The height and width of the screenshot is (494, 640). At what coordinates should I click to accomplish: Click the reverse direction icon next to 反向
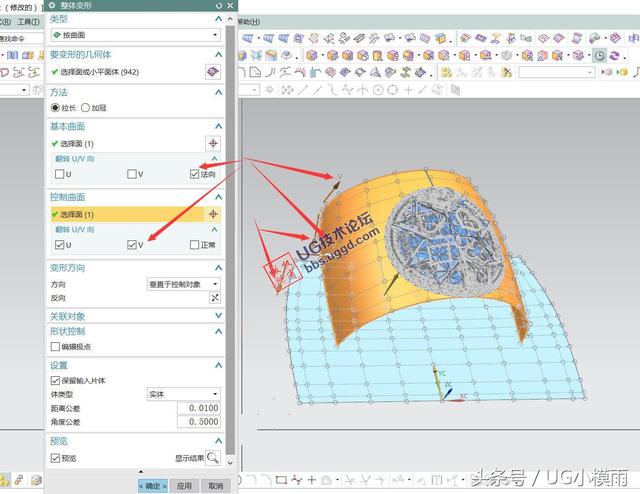[x=215, y=298]
